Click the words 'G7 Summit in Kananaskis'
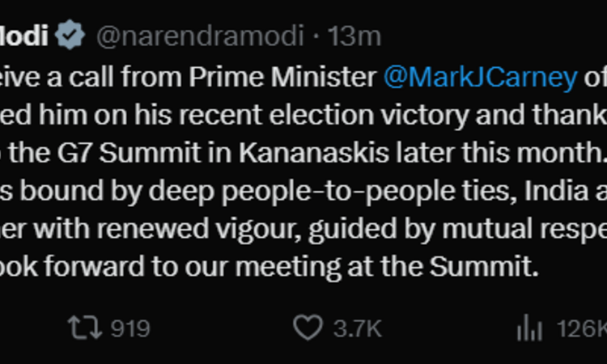 [223, 153]
